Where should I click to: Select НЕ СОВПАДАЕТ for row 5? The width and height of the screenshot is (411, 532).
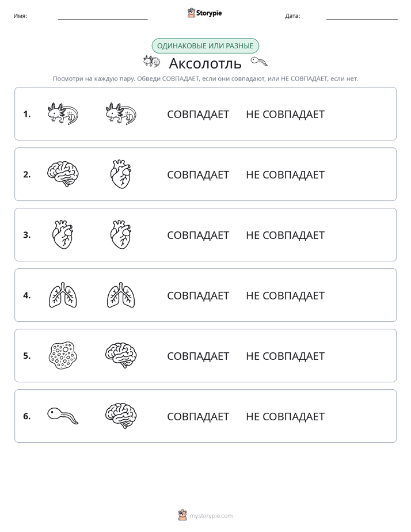click(x=285, y=356)
